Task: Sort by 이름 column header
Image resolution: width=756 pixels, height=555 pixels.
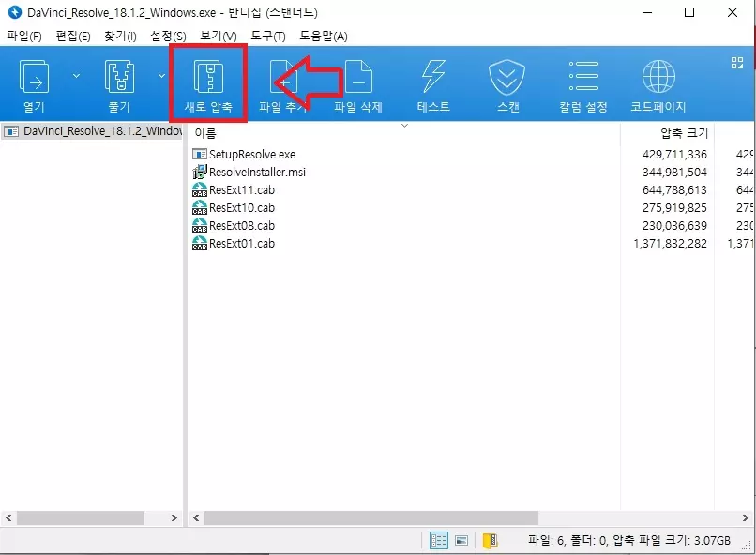Action: coord(205,133)
